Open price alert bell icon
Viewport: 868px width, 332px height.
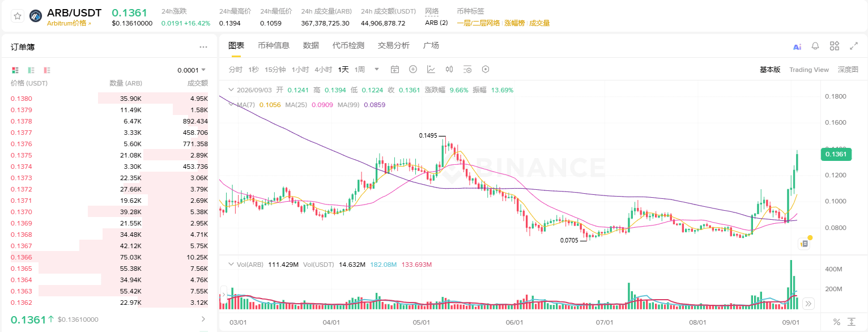pyautogui.click(x=815, y=46)
